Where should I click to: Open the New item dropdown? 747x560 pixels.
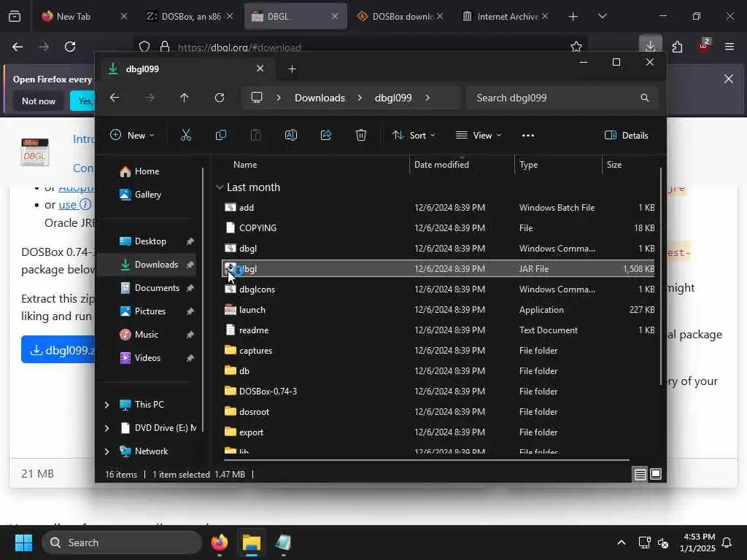(132, 135)
